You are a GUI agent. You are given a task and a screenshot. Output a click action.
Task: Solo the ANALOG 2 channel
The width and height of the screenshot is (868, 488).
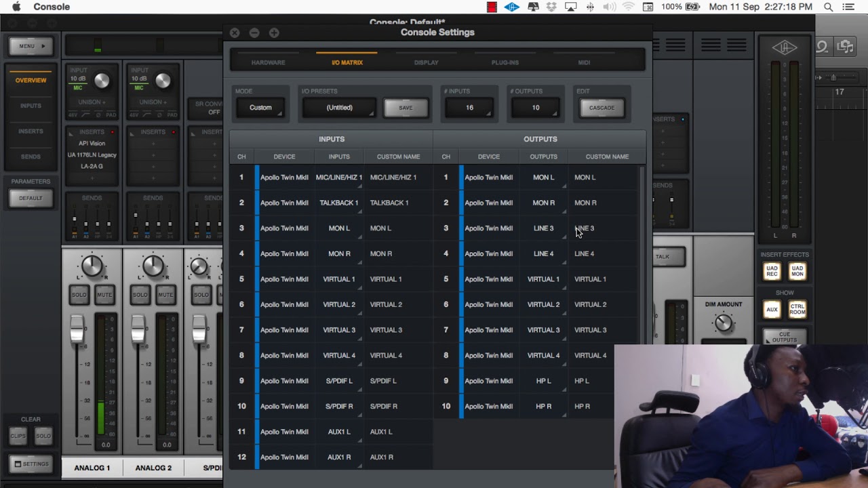(x=140, y=295)
